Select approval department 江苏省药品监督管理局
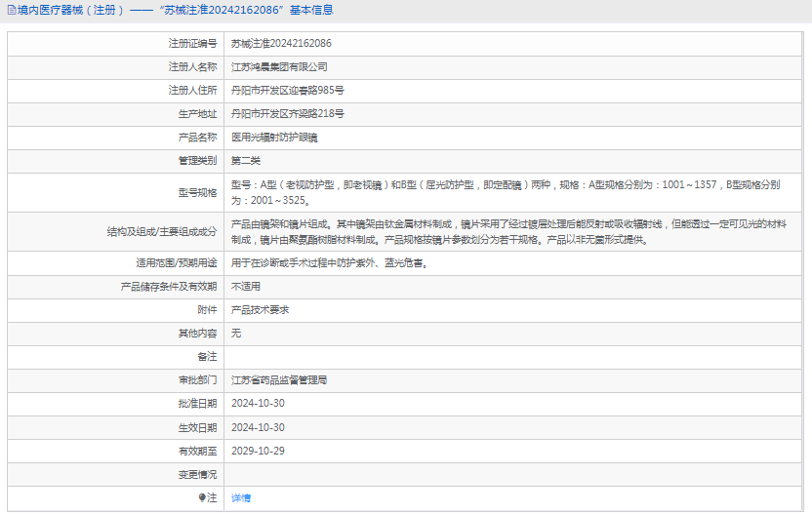Screen dimensions: 812x514 [x=279, y=380]
